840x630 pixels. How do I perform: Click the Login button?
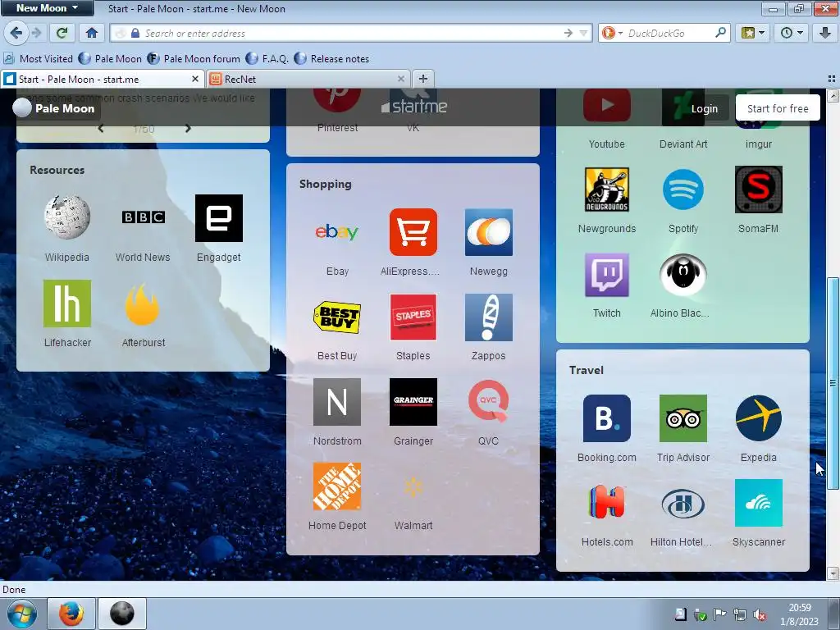(x=704, y=108)
